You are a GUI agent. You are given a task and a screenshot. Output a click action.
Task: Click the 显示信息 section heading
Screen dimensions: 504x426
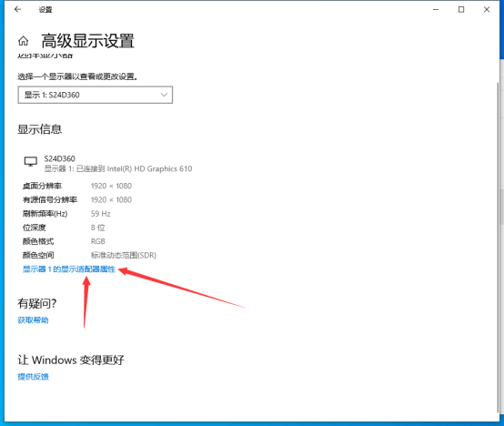(39, 129)
